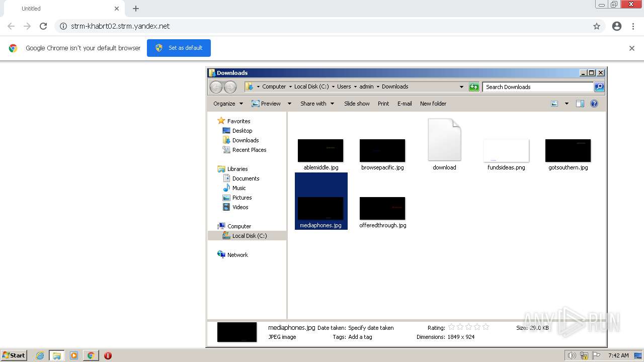
Task: Open the Windows Start menu
Action: (14, 355)
